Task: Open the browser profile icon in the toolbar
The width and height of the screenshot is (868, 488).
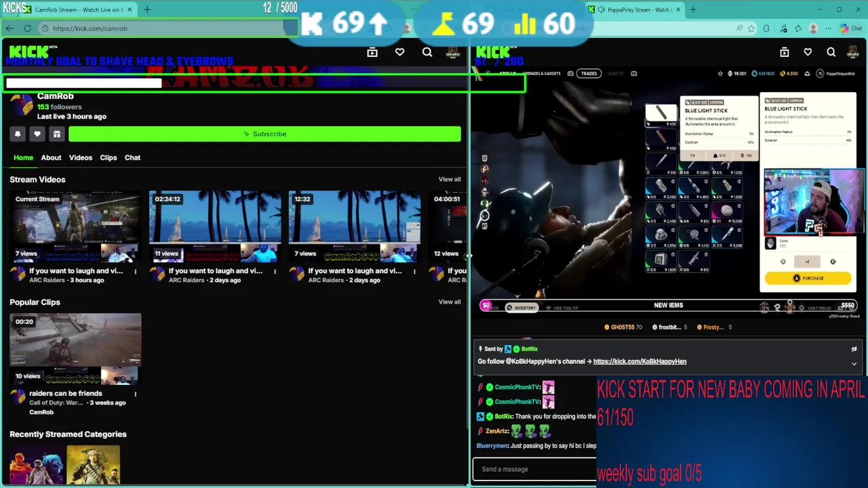Action: [813, 28]
